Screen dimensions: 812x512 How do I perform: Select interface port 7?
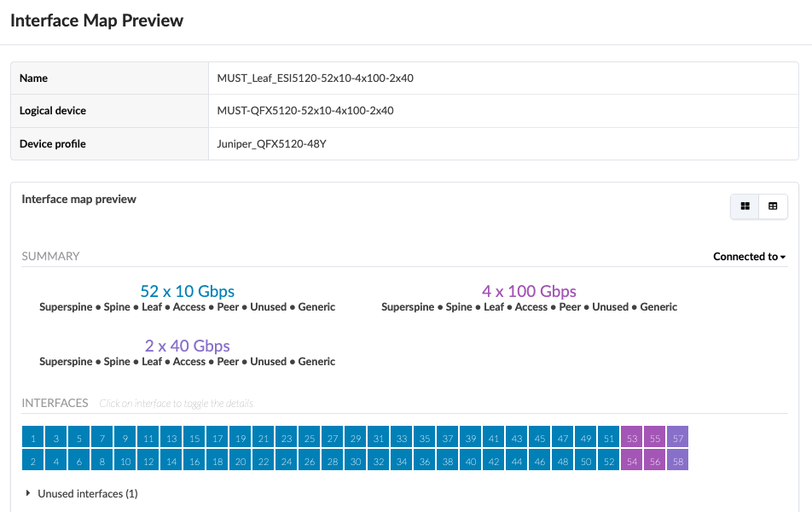[x=102, y=437]
